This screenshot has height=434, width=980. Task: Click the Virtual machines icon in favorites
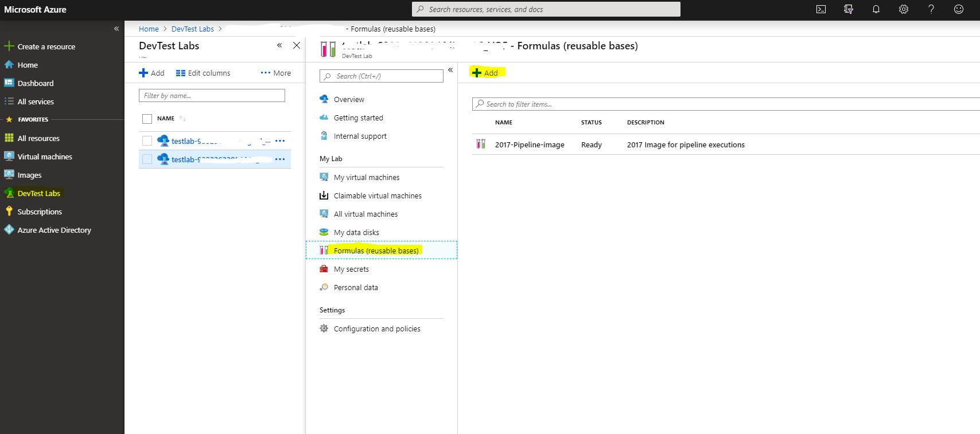[x=9, y=157]
